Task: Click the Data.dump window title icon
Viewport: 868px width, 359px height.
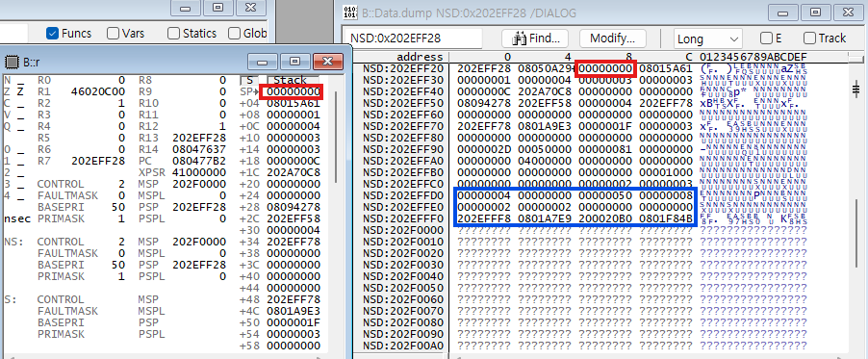Action: point(350,13)
